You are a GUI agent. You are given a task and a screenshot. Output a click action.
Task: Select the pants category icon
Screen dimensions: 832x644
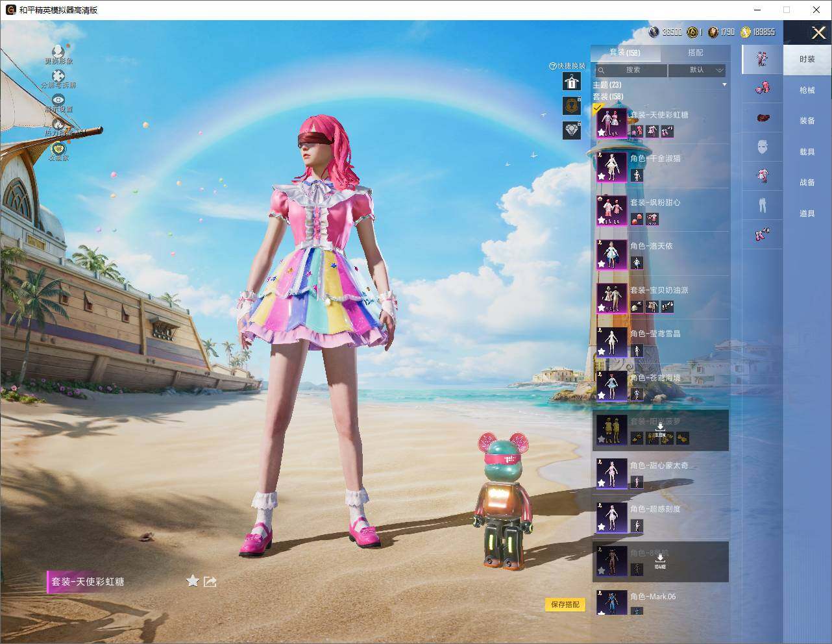762,204
